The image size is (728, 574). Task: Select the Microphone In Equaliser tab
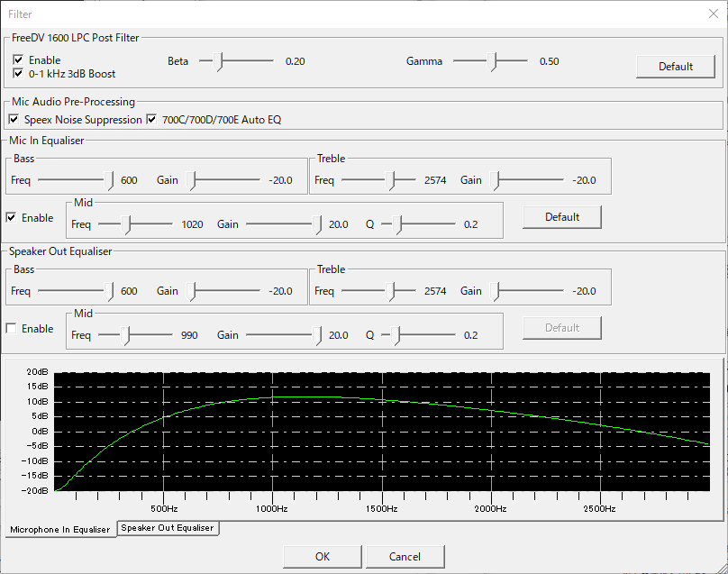60,529
